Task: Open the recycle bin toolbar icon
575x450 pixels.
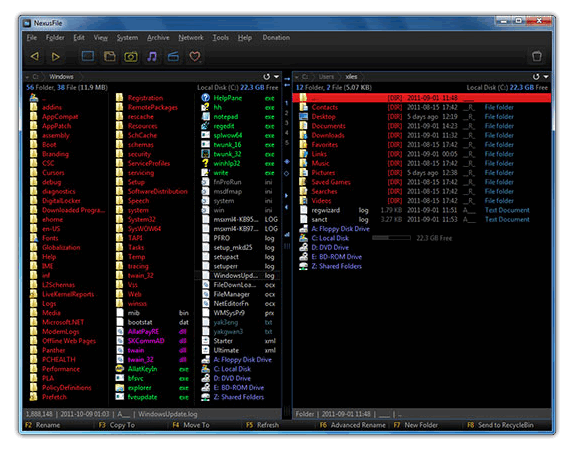Action: [x=536, y=56]
